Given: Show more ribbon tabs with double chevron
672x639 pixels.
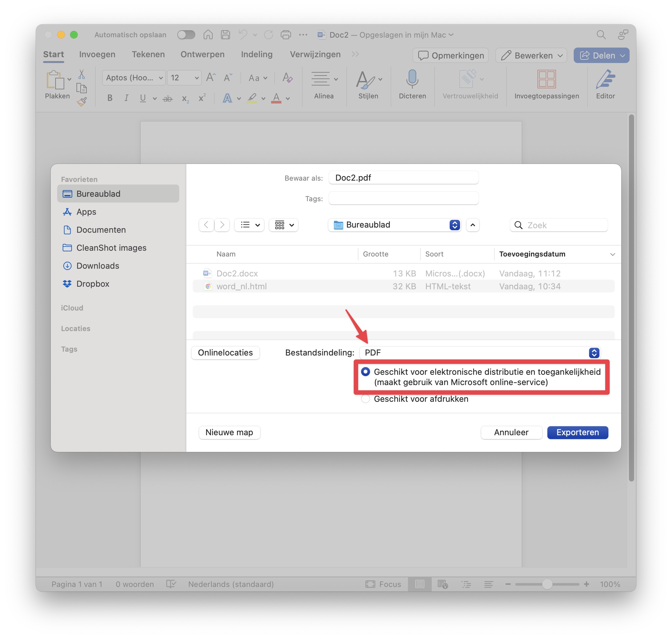Looking at the screenshot, I should [355, 54].
